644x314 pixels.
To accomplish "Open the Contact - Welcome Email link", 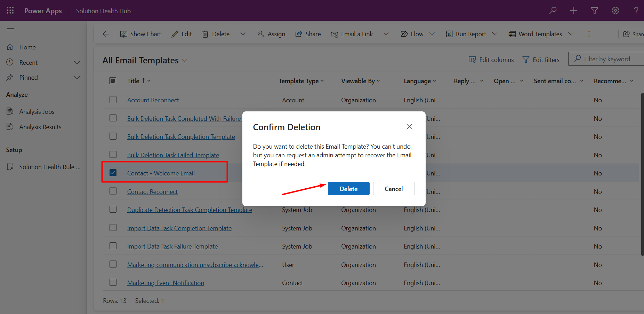I will click(x=161, y=173).
